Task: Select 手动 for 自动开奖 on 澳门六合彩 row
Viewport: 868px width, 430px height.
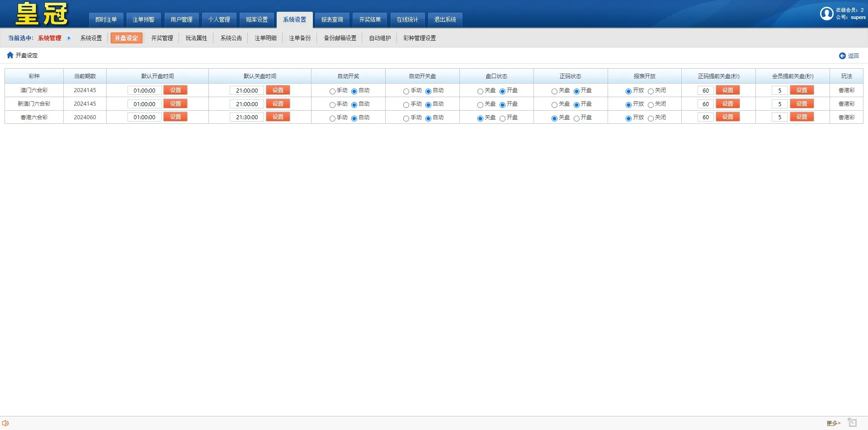Action: point(332,91)
